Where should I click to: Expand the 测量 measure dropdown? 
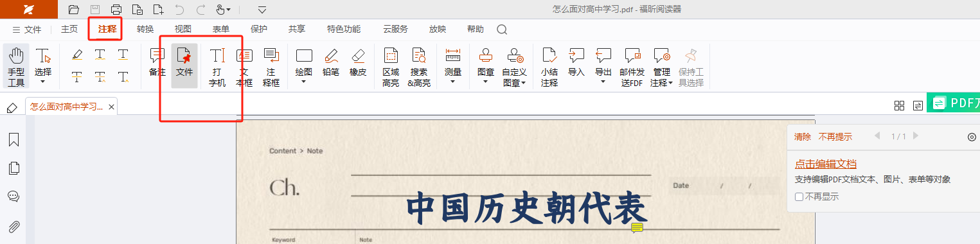452,82
